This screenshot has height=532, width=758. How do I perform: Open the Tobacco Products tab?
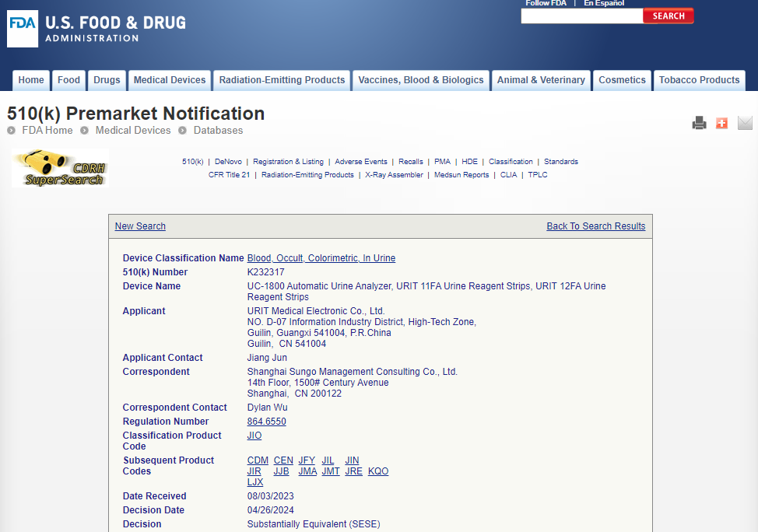[699, 80]
